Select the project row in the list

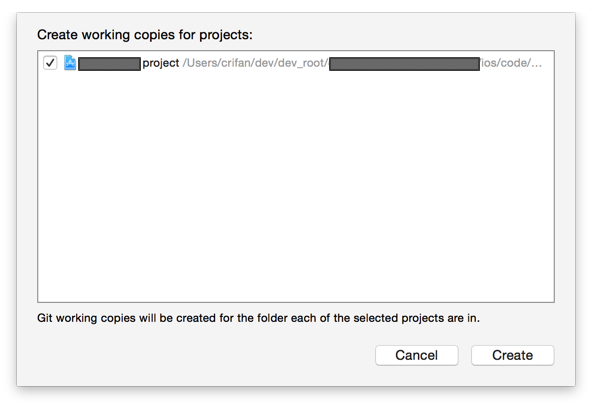point(296,63)
